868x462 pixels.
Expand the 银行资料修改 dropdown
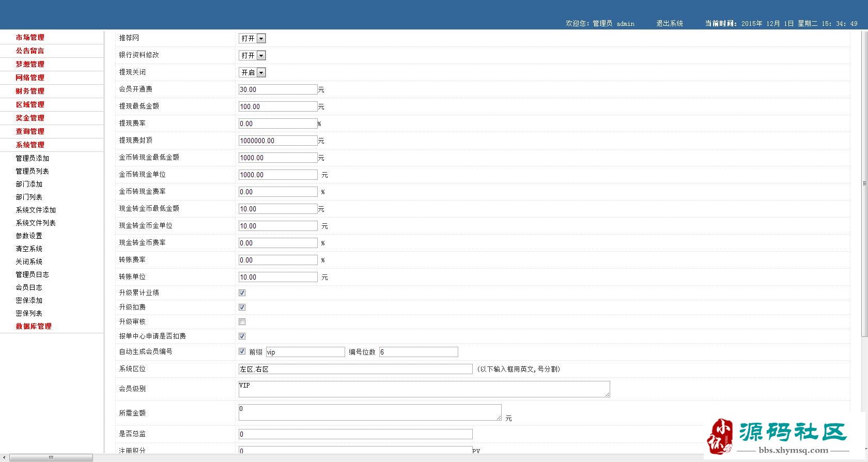click(x=252, y=55)
